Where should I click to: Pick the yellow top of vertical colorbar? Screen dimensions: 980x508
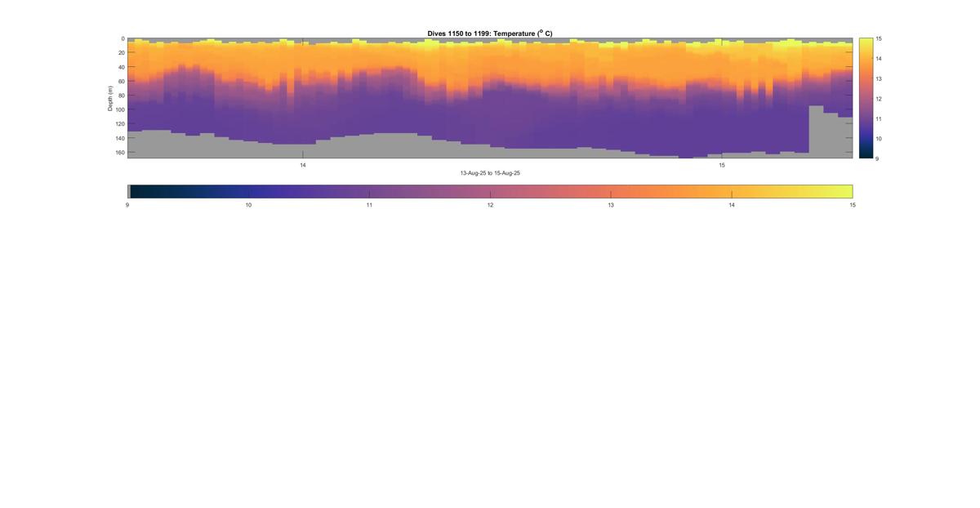865,42
